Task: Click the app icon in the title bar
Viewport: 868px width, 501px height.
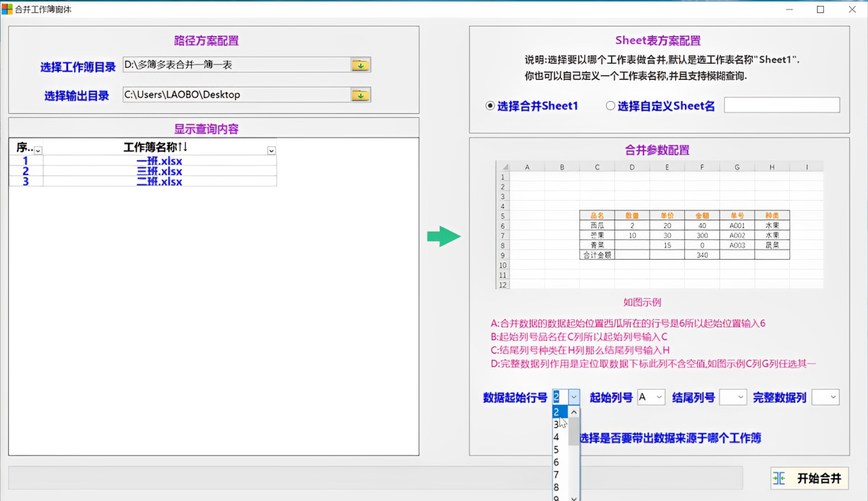Action: (x=7, y=9)
